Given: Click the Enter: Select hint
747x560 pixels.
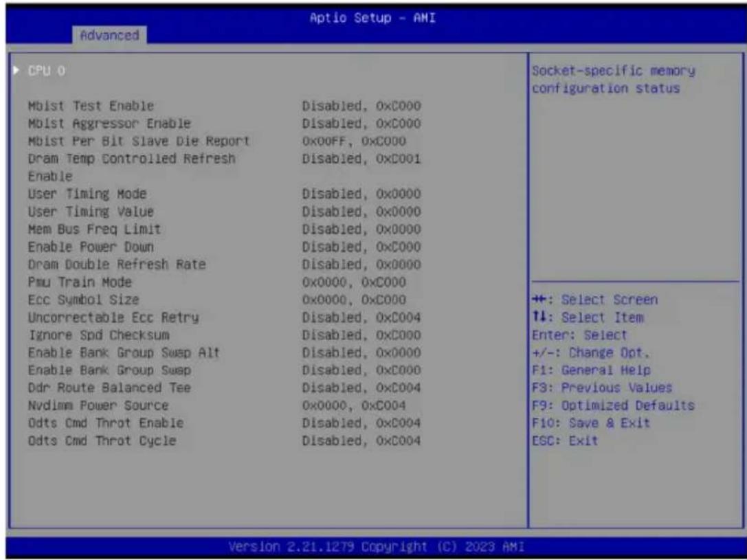Looking at the screenshot, I should tap(579, 335).
